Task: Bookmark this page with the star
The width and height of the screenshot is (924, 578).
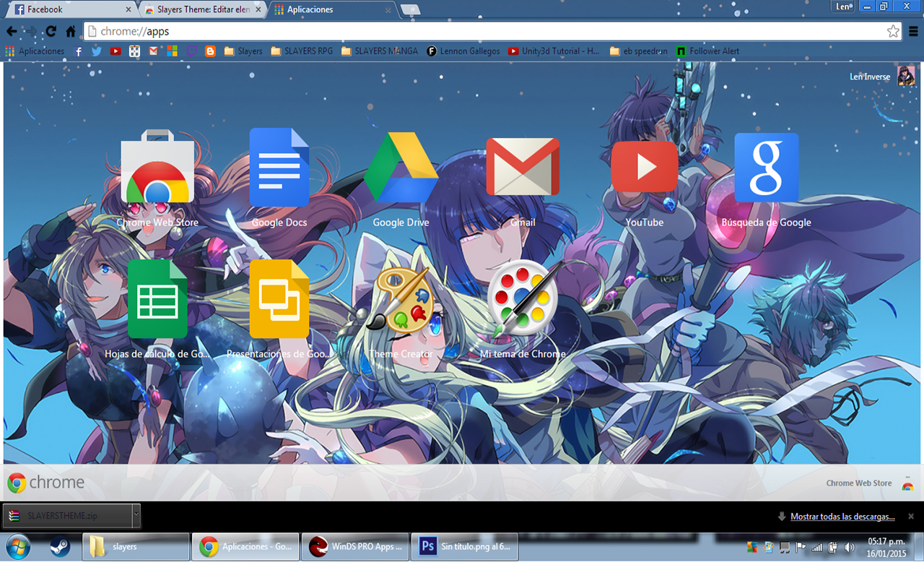Action: point(893,31)
